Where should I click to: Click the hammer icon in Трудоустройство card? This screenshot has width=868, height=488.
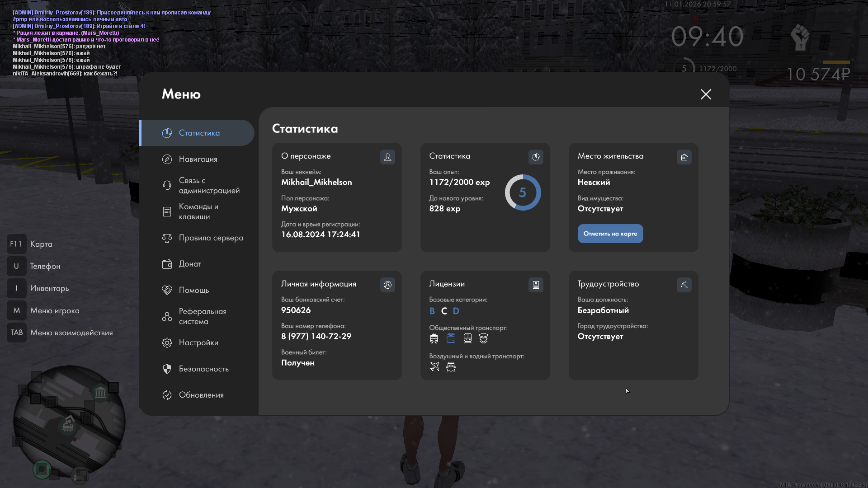point(684,285)
